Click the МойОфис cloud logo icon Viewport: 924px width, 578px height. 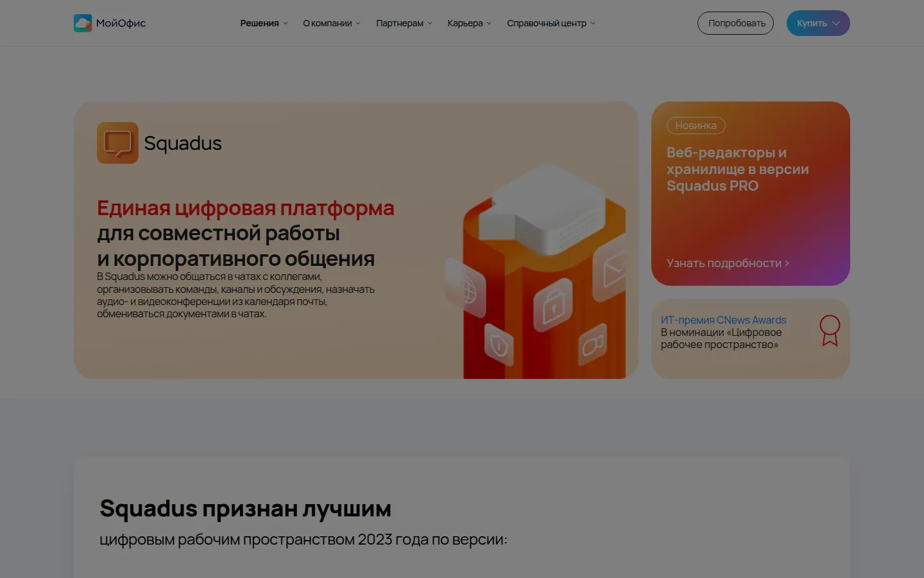point(83,23)
